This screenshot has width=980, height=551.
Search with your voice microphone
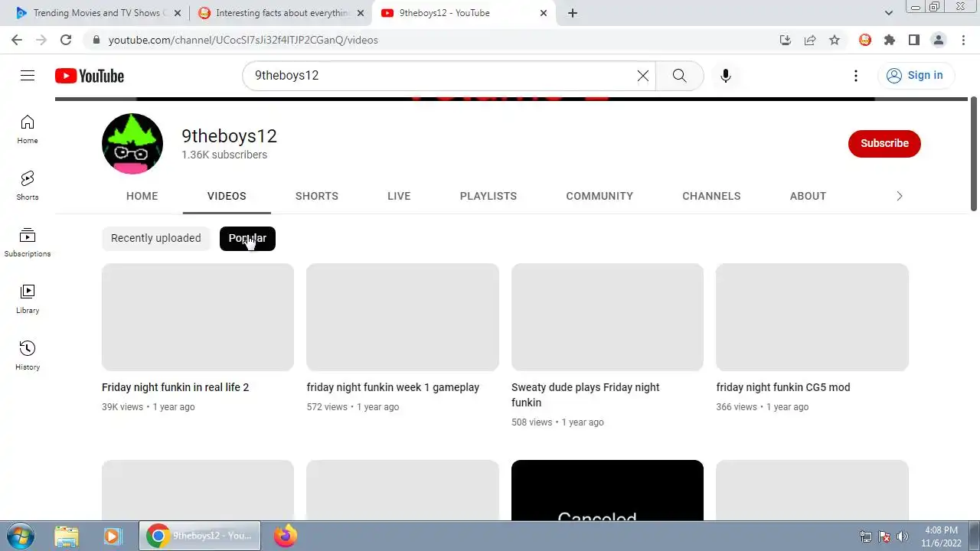click(x=726, y=76)
